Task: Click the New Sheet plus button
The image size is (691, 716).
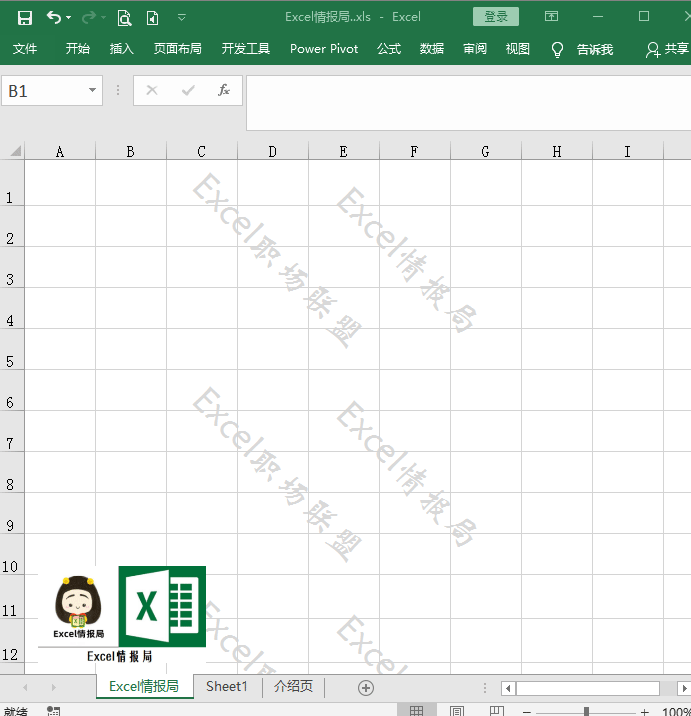Action: (x=366, y=688)
